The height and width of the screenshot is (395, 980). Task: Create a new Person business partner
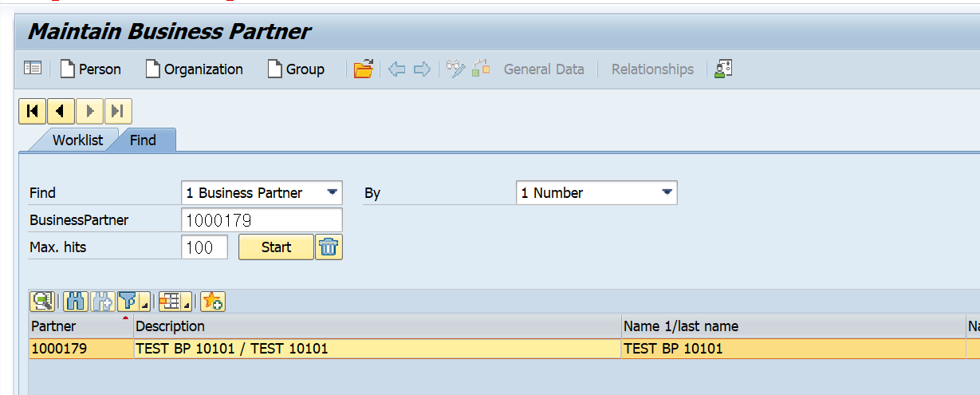coord(91,69)
